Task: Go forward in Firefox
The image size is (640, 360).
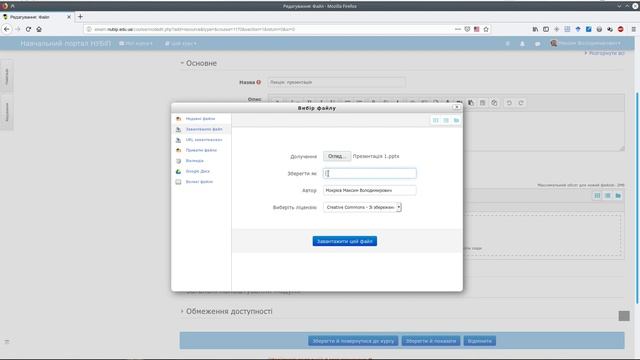Action: pos(17,29)
